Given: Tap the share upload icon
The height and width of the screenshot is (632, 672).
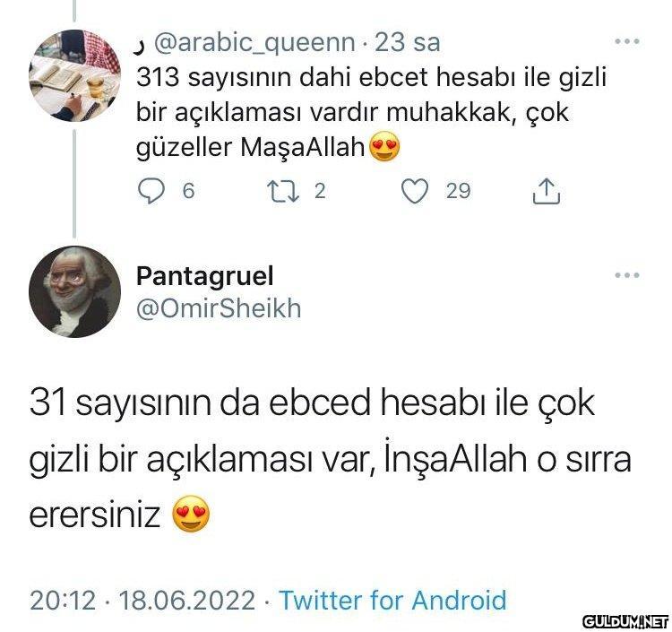Looking at the screenshot, I should point(547,191).
